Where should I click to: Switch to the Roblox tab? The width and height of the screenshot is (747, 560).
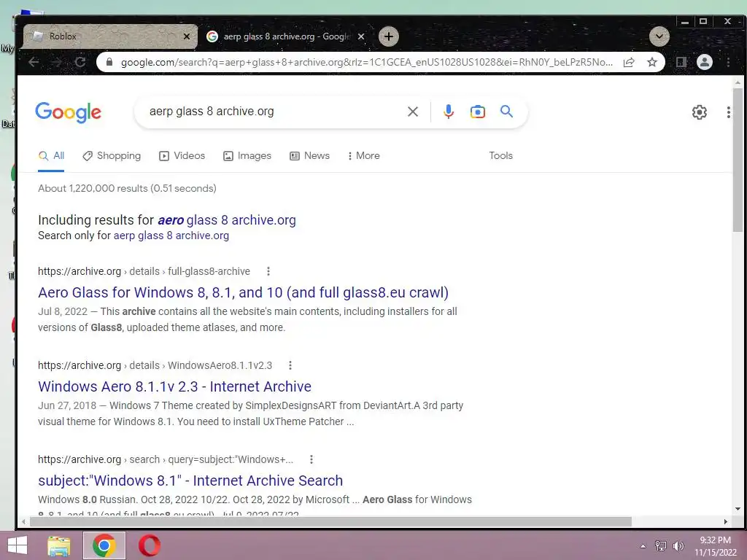[x=109, y=36]
